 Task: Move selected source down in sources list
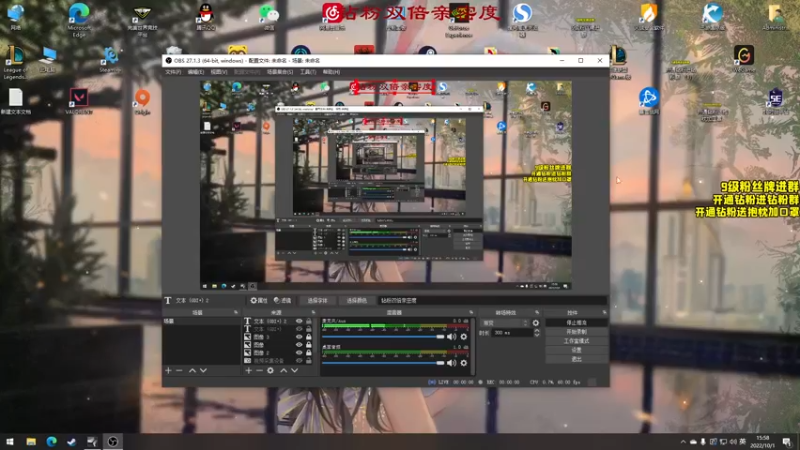tap(294, 370)
